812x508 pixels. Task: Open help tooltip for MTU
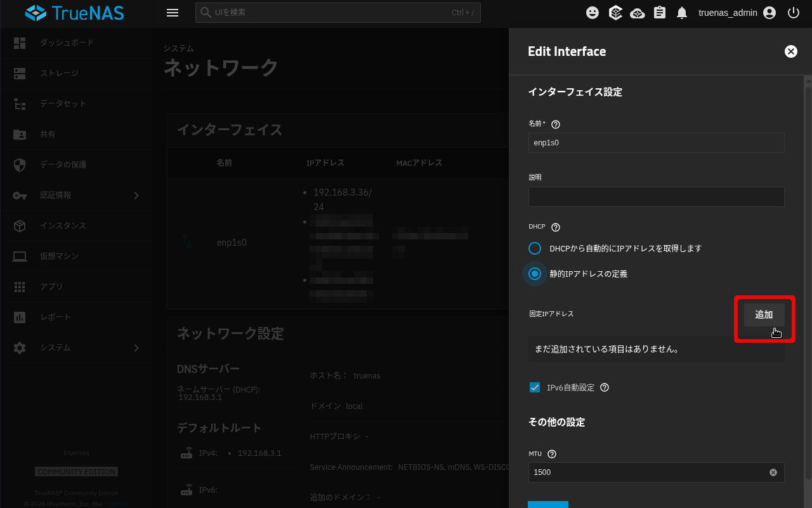click(x=552, y=454)
